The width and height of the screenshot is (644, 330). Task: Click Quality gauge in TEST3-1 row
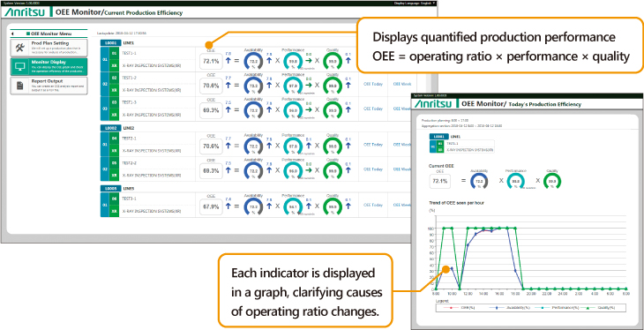pos(332,206)
